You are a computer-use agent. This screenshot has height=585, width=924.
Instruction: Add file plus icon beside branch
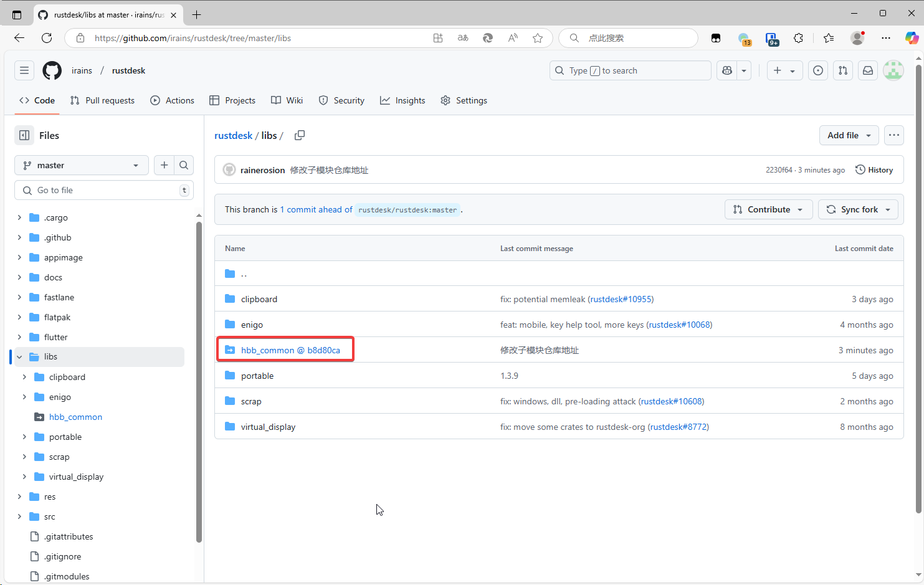click(x=164, y=165)
